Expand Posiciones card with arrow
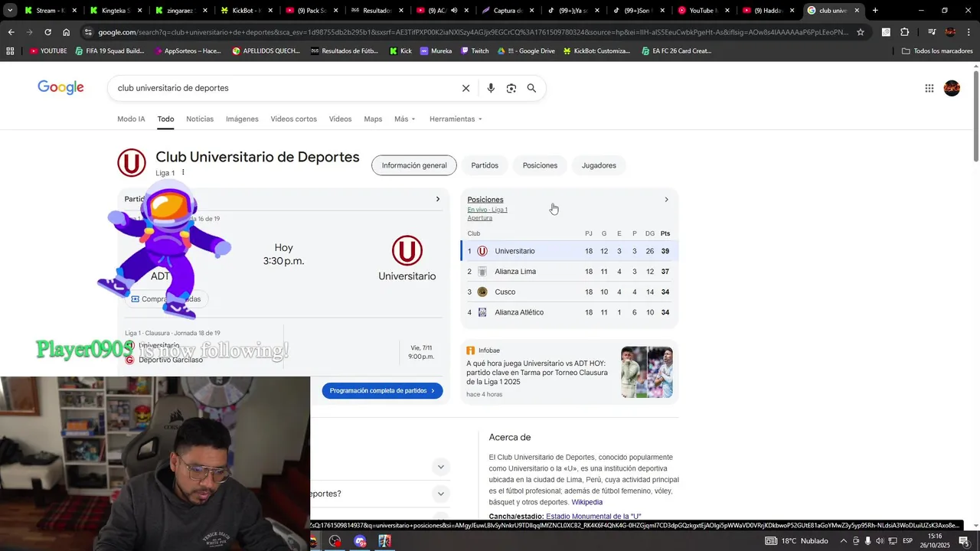Viewport: 980px width, 551px height. coord(666,200)
